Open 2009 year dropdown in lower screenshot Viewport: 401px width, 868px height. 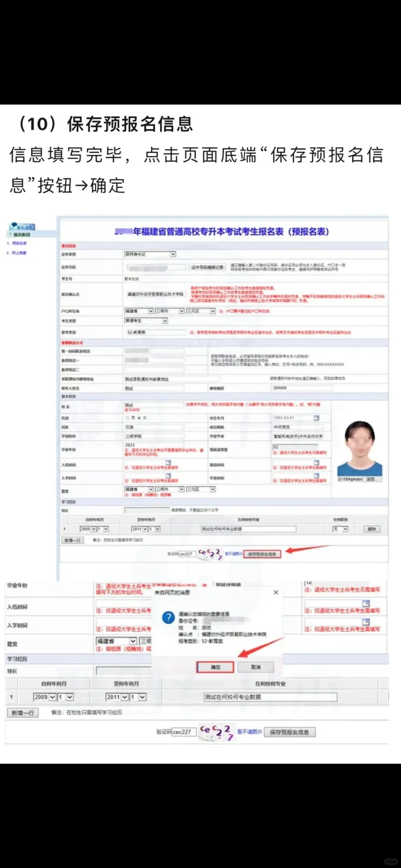coord(44,697)
